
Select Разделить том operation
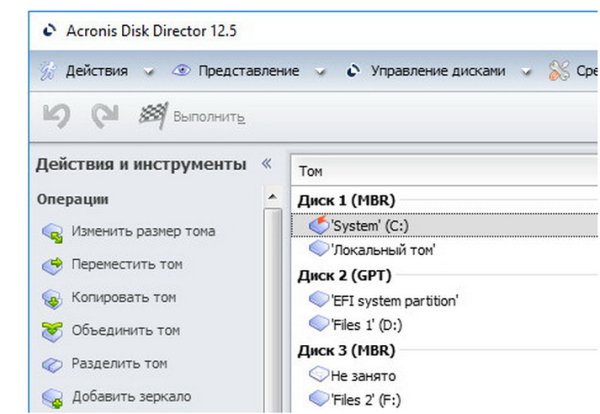[x=119, y=363]
